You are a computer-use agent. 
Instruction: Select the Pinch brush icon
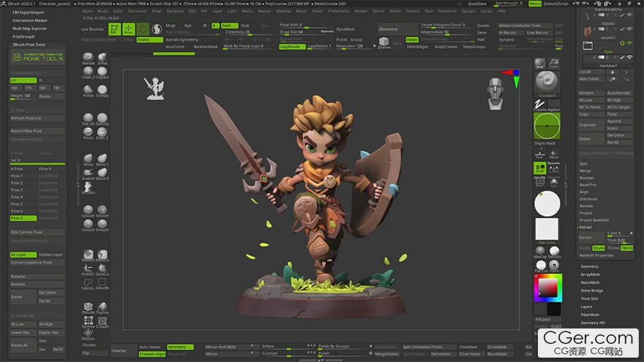click(x=88, y=132)
